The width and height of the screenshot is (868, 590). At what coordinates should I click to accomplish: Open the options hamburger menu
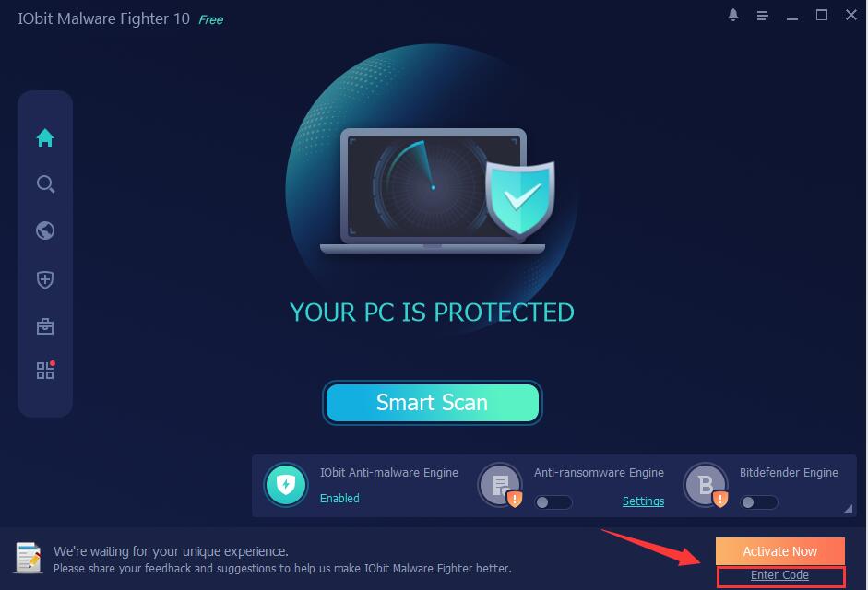[762, 16]
